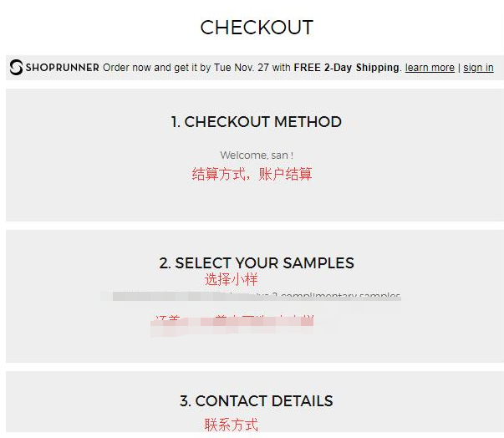This screenshot has width=504, height=438.
Task: Click empty area of Checkout Method panel
Action: pyautogui.click(x=84, y=192)
